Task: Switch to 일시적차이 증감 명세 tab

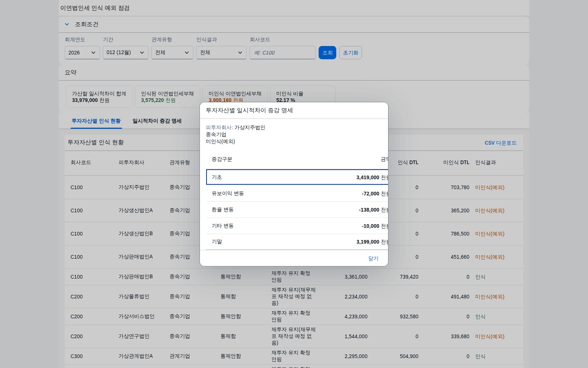Action: 157,121
